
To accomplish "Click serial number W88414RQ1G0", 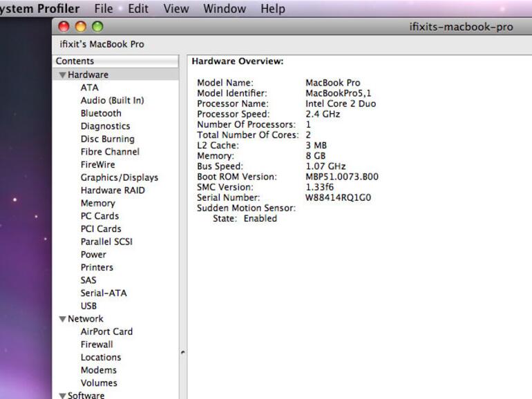I will (x=339, y=198).
